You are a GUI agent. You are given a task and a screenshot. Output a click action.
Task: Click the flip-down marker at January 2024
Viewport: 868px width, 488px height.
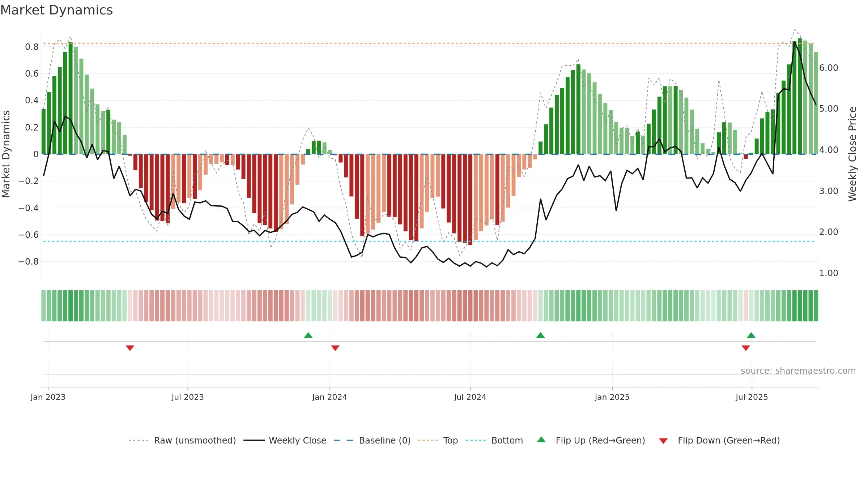(x=335, y=348)
